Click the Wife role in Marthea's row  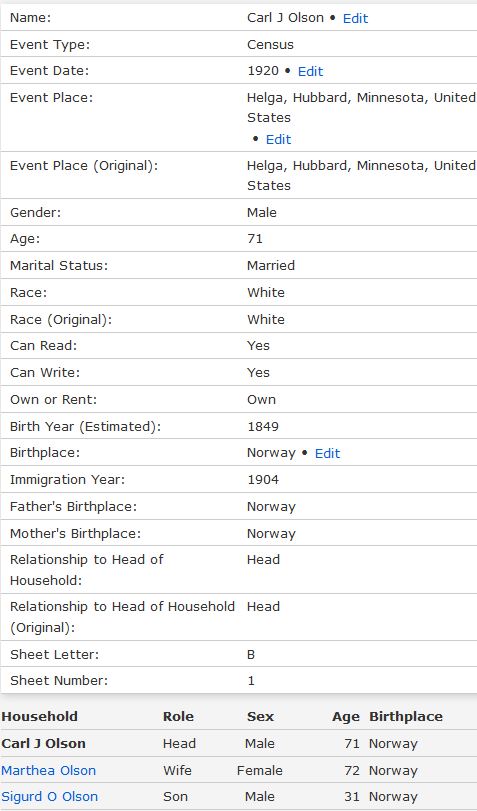(x=177, y=770)
